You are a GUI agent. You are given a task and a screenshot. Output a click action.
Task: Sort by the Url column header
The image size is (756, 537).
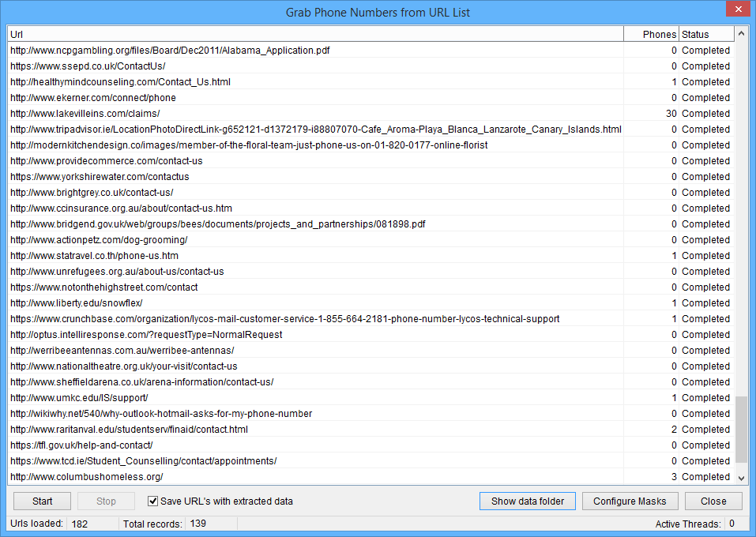(314, 35)
